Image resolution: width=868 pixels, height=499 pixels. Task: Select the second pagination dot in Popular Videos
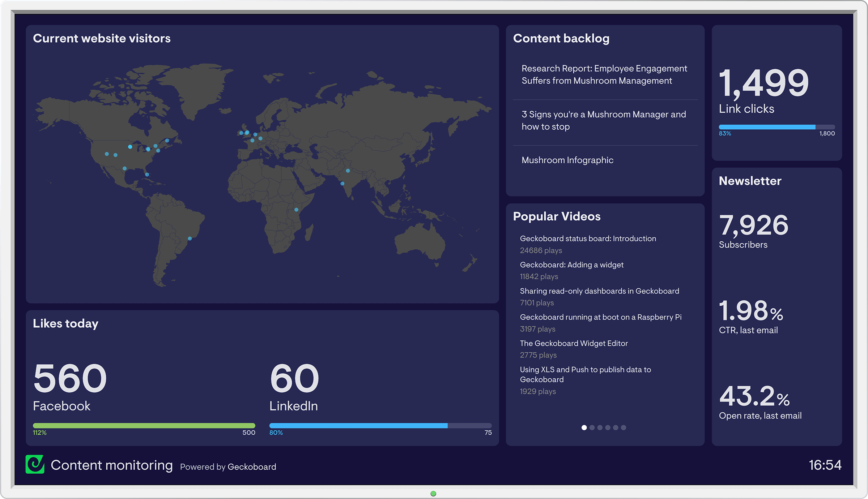pyautogui.click(x=592, y=427)
